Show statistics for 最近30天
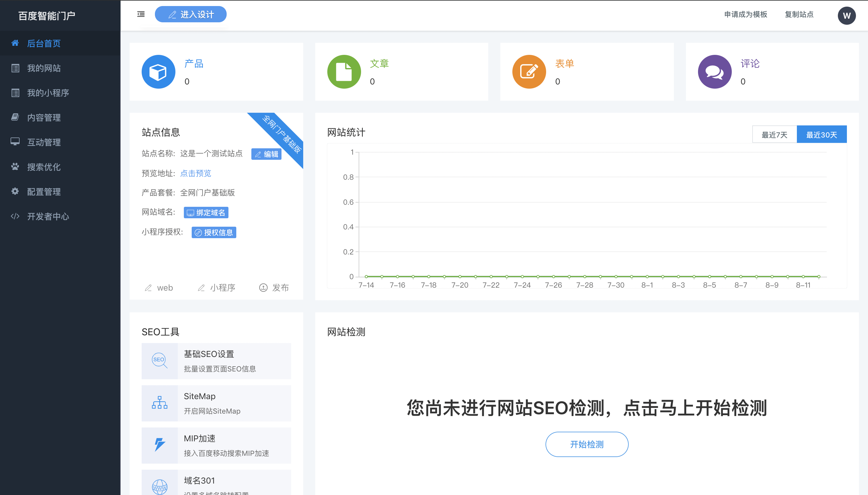868x495 pixels. (822, 135)
